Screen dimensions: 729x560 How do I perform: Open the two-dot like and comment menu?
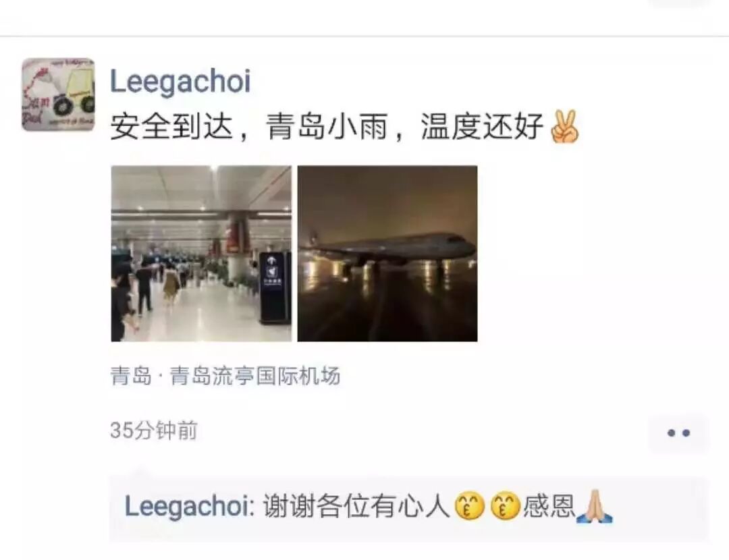click(x=678, y=433)
